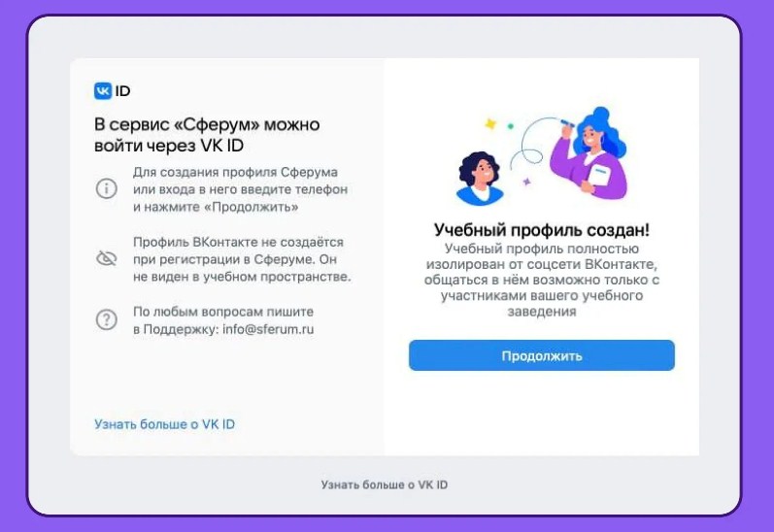Click text about entering phone for Сферум profile
The height and width of the screenshot is (532, 774).
click(x=241, y=189)
